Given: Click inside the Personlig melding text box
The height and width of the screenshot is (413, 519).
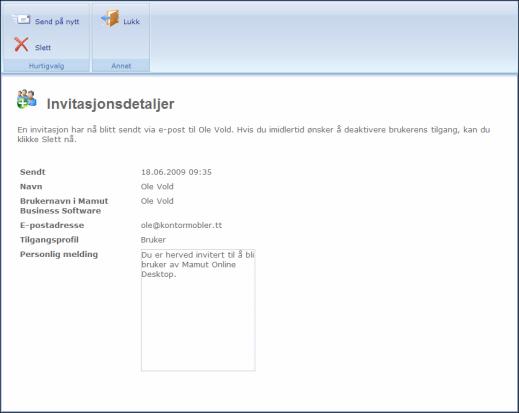Looking at the screenshot, I should point(198,310).
